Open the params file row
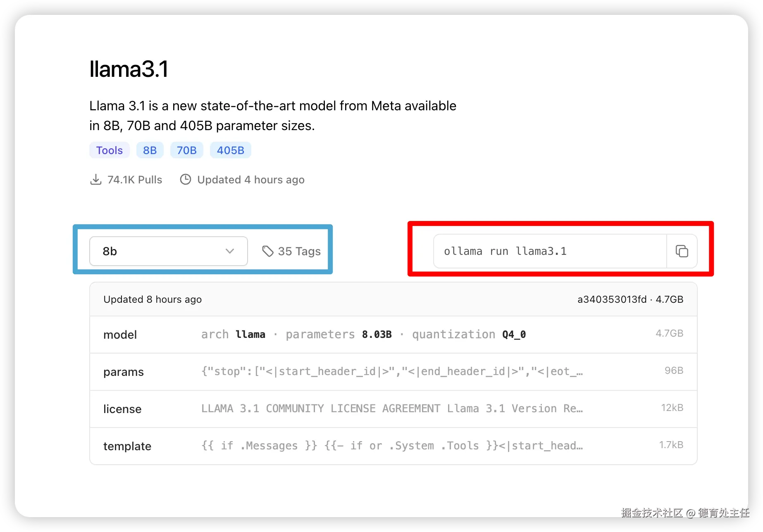Viewport: 763px width, 532px height. click(x=393, y=372)
